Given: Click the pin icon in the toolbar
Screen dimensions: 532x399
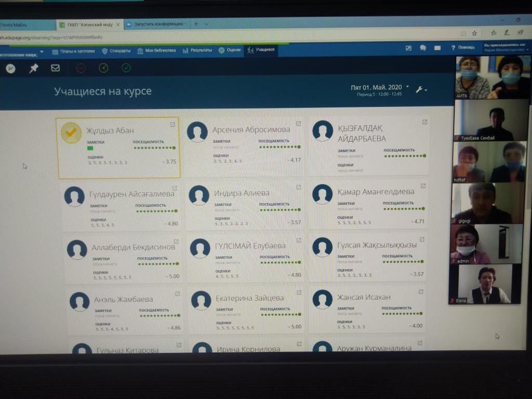Looking at the screenshot, I should pyautogui.click(x=34, y=69).
